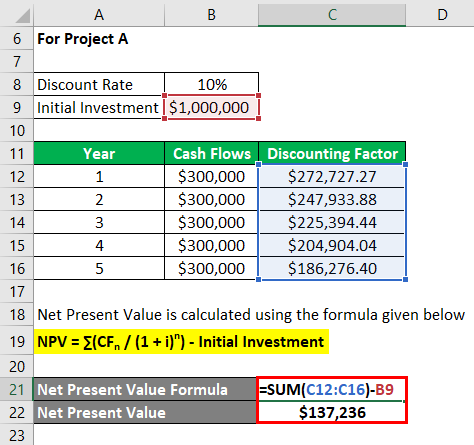Select the $137,236 result cell

pyautogui.click(x=332, y=412)
